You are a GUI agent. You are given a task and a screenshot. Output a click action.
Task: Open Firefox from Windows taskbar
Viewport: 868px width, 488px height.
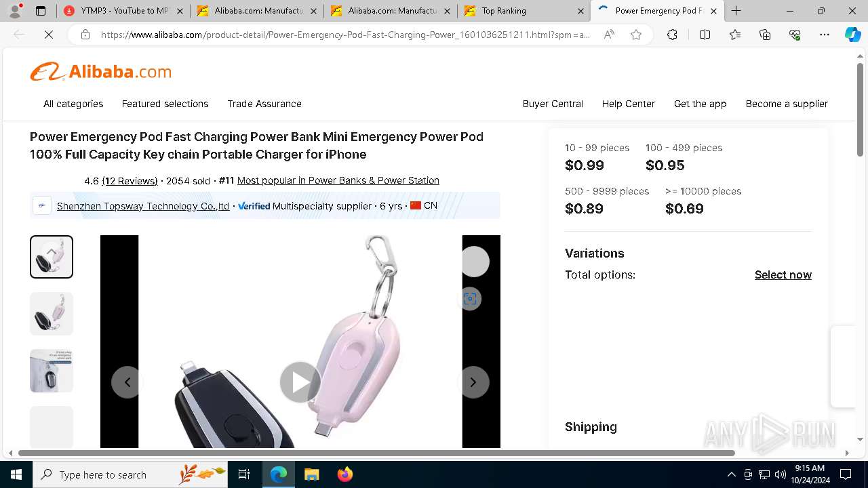pos(344,474)
